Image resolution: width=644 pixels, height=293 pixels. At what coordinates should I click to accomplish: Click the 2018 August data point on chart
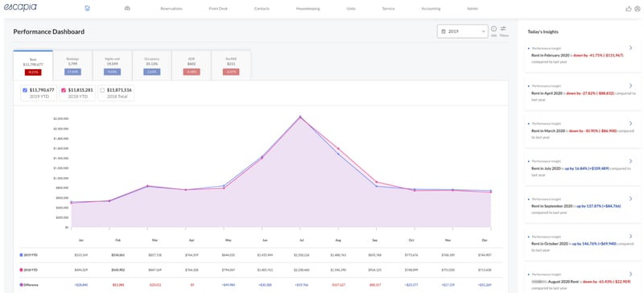pyautogui.click(x=338, y=149)
